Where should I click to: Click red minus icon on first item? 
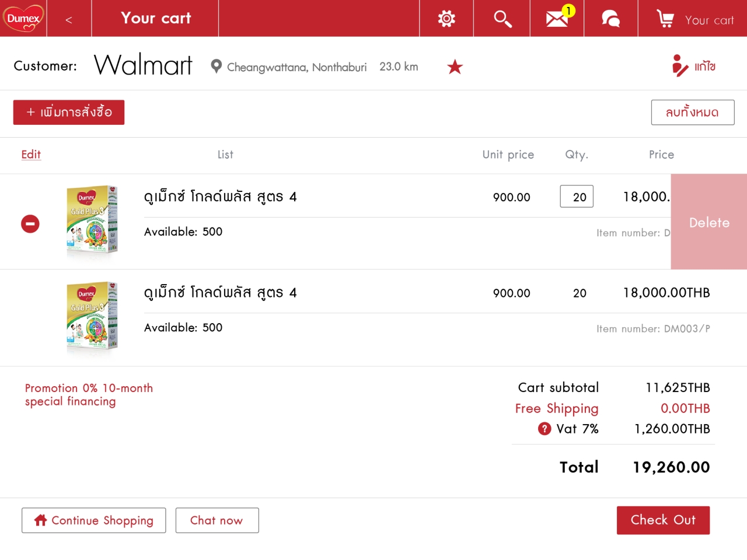coord(30,223)
